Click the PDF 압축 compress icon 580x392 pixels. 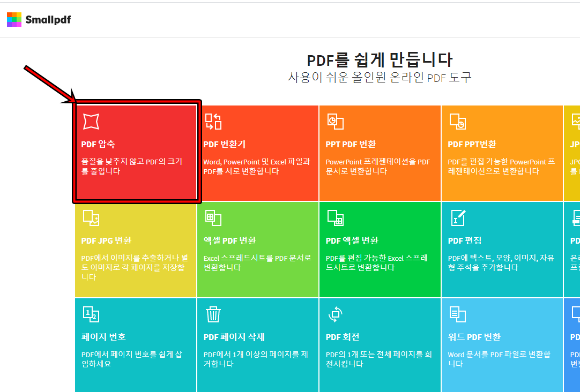91,121
